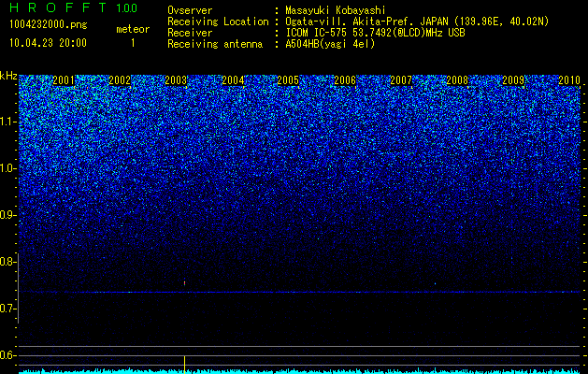Click the Receiving antenna field label
The width and height of the screenshot is (588, 374).
[215, 44]
